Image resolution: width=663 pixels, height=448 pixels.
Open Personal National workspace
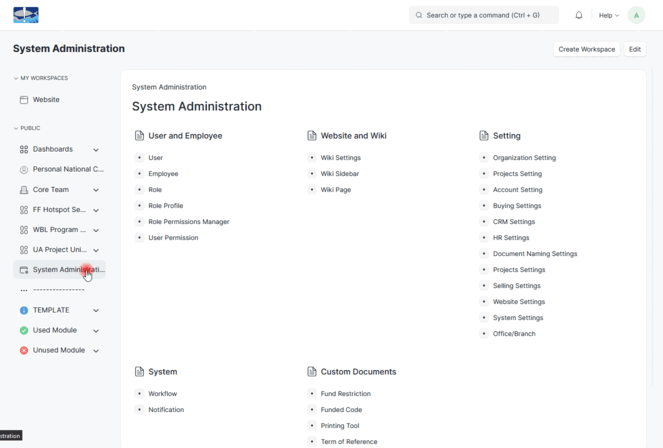coord(67,170)
